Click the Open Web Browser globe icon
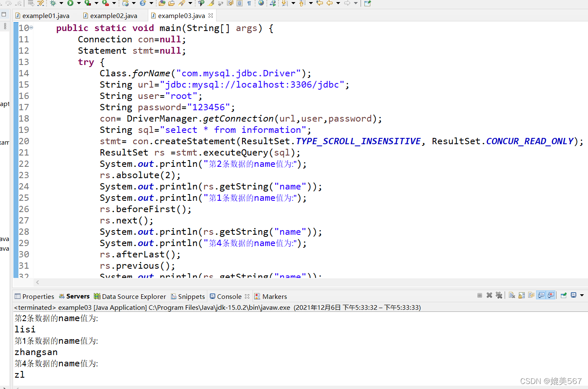 [261, 4]
